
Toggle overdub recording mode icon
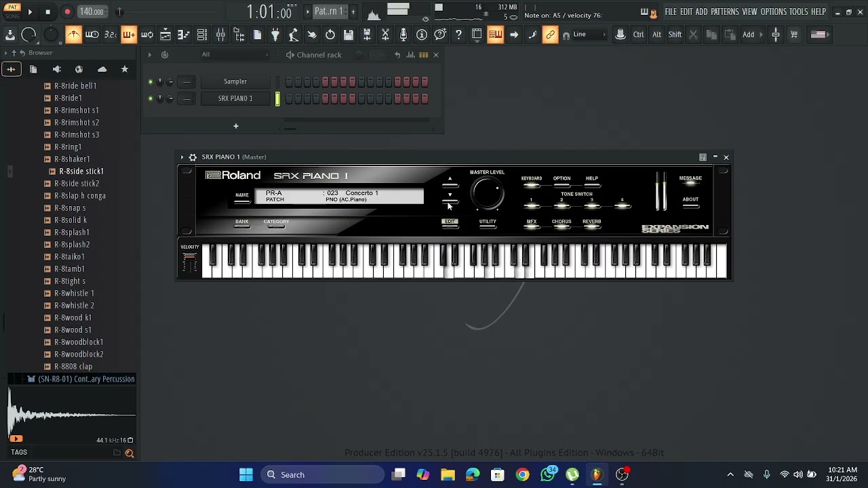[128, 35]
